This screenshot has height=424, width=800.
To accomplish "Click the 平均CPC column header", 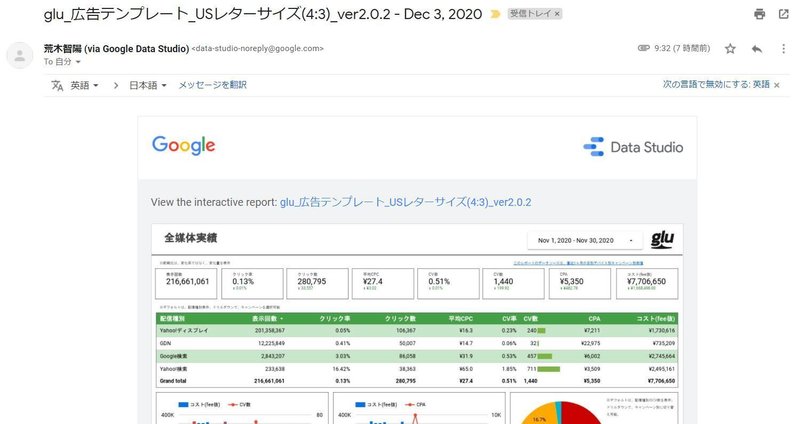I will 461,318.
